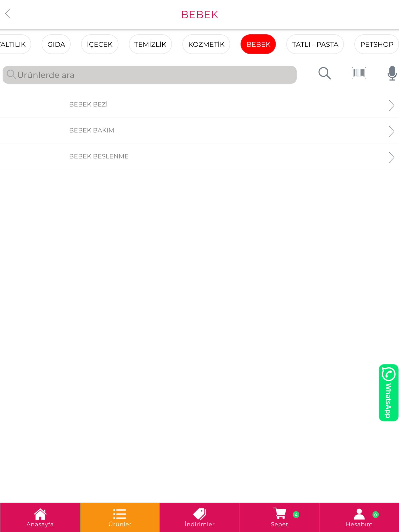The image size is (399, 532).
Task: Select the İÇECEK category chip
Action: [100, 44]
